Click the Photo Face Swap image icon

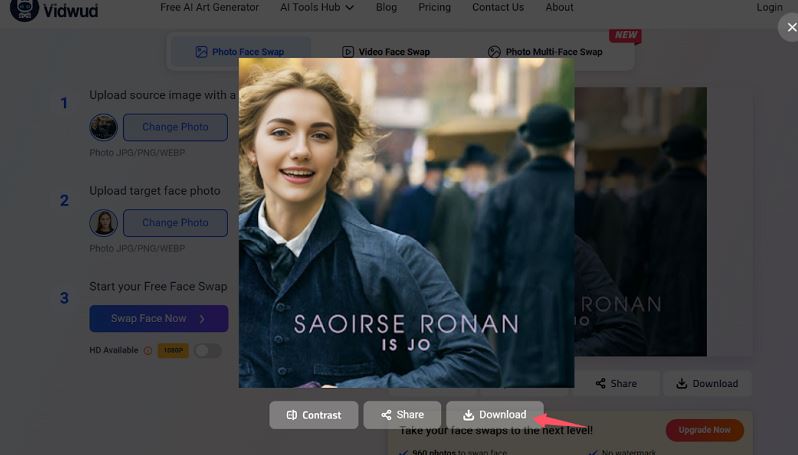point(202,52)
